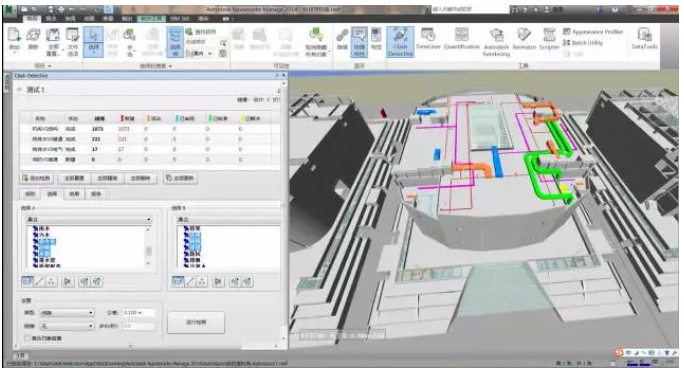This screenshot has width=684, height=374.
Task: Open the Autodesk Rendering tool
Action: coord(496,41)
